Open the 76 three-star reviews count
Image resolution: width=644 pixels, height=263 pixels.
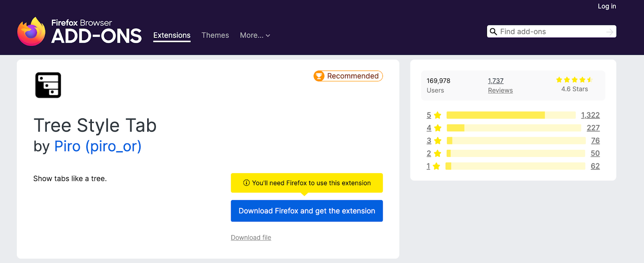[x=595, y=141]
